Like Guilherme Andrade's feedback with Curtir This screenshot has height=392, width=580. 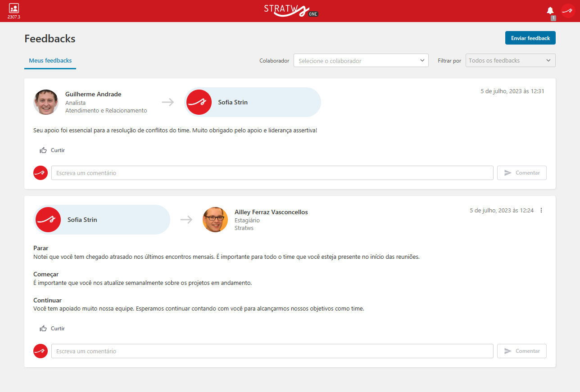pyautogui.click(x=52, y=150)
